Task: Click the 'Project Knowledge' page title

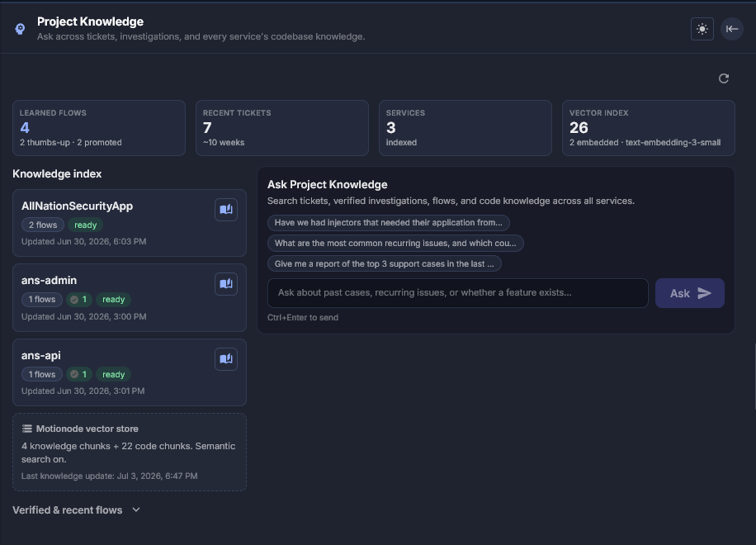Action: point(90,21)
